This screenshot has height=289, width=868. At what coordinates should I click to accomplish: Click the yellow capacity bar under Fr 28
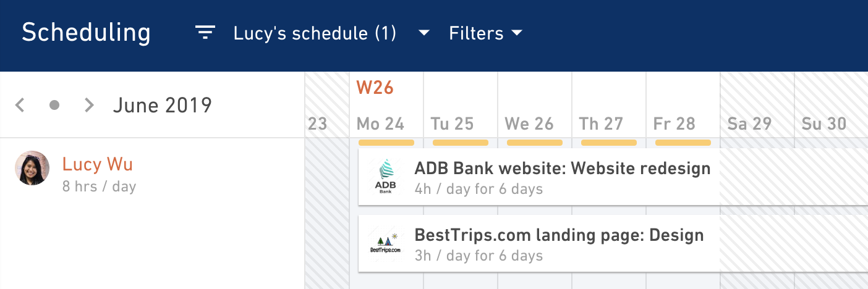pos(683,143)
